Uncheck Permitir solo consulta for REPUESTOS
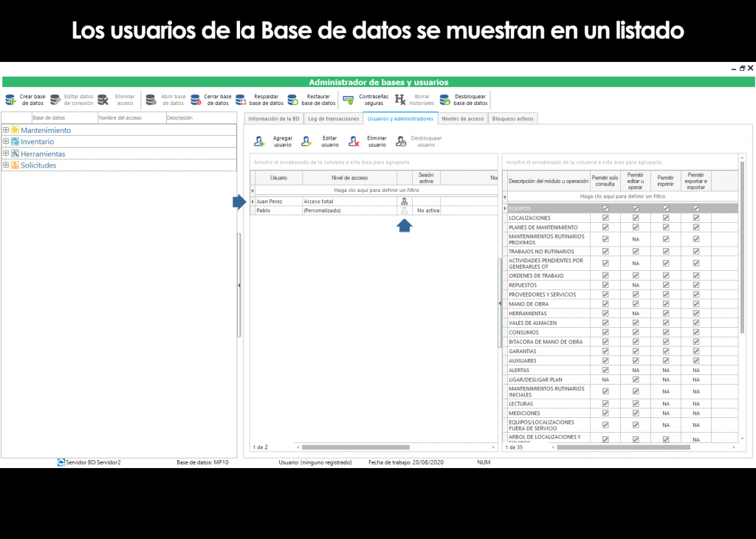Image resolution: width=756 pixels, height=539 pixels. [x=605, y=284]
